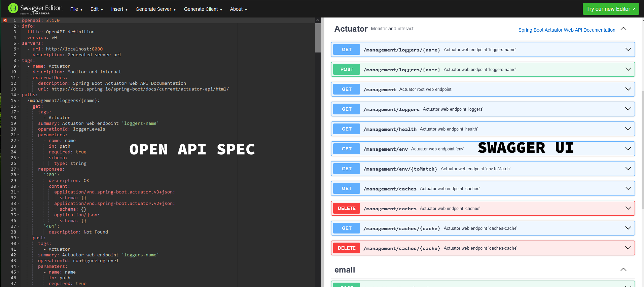
Task: Fold the post block at line 39
Action: tap(19, 238)
